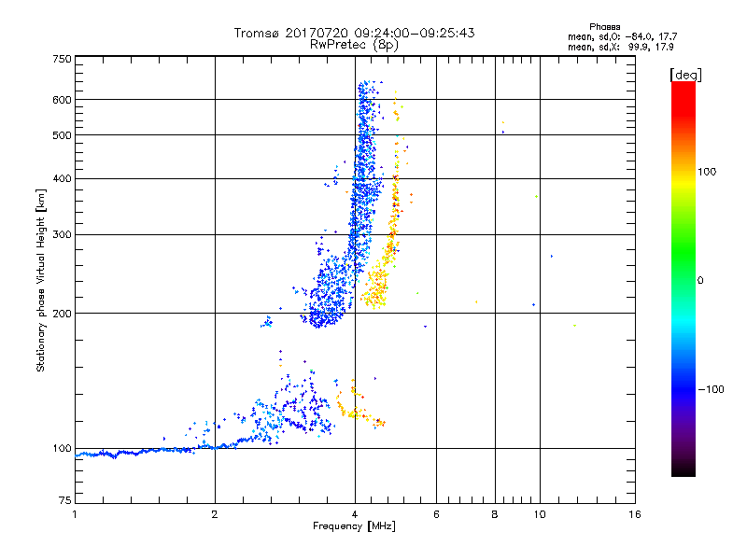Click the x-axis label '8'
The image size is (747, 560).
(495, 514)
